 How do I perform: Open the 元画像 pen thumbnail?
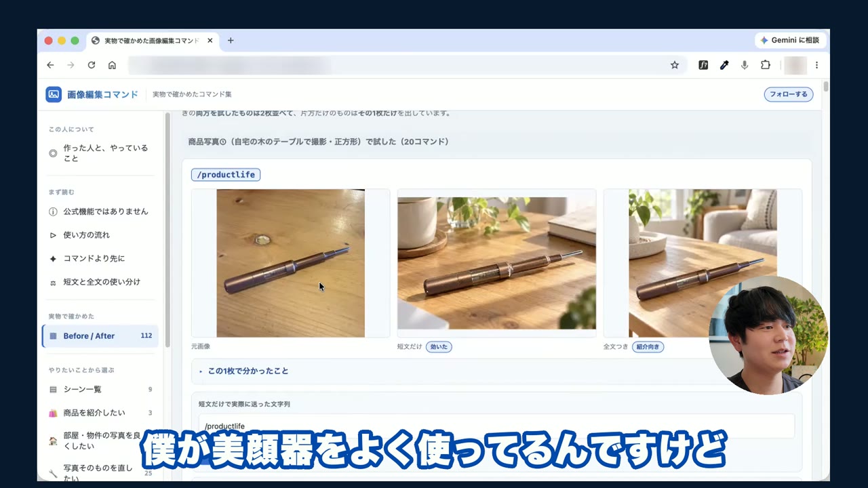coord(290,263)
